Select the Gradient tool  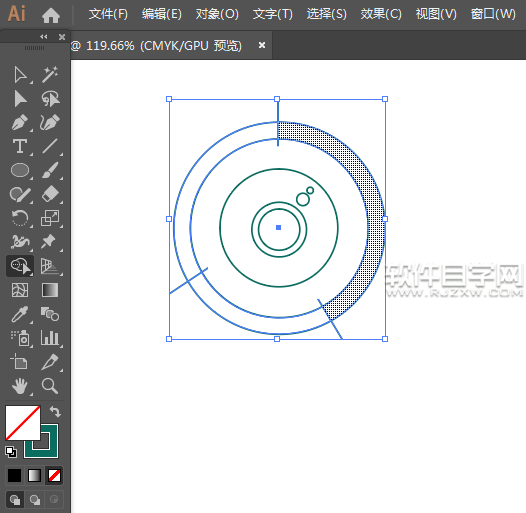(x=50, y=290)
